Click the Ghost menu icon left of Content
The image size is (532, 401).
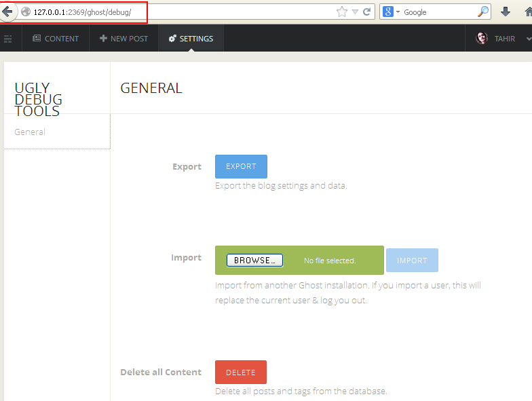coord(8,39)
